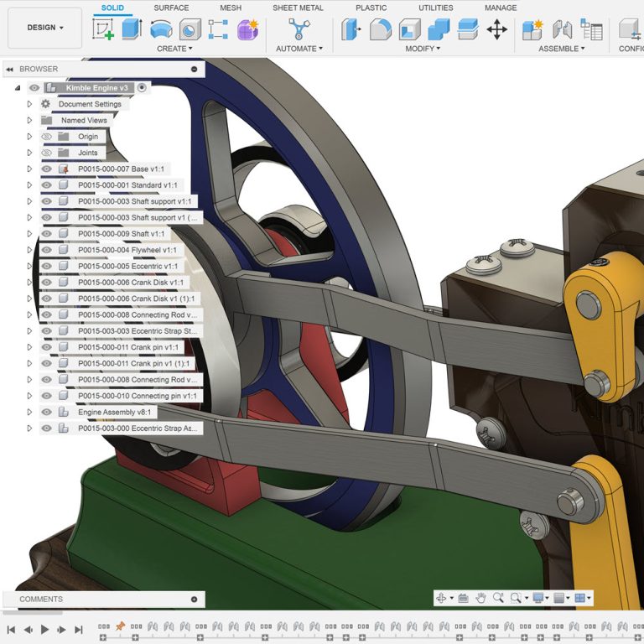
Task: Switch to the MANAGE tab
Action: coord(501,8)
